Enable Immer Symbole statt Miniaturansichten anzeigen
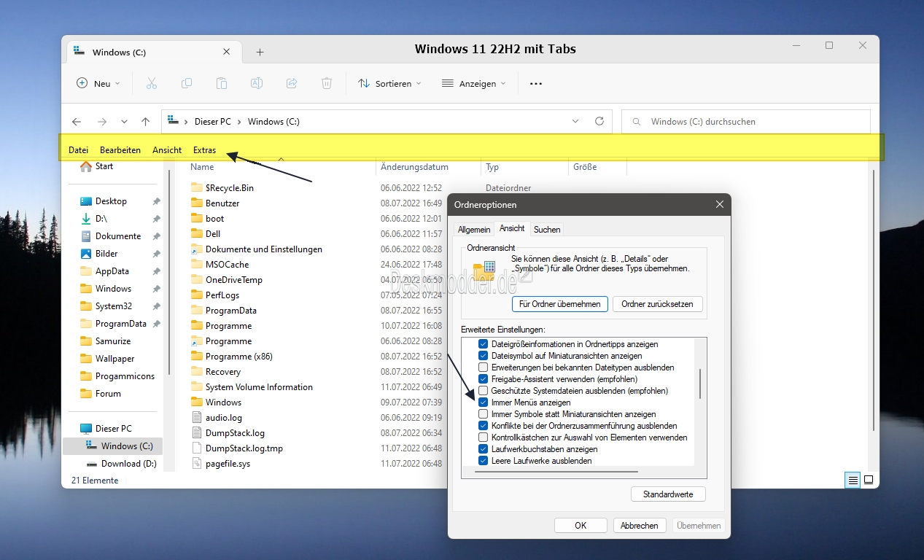 tap(483, 414)
